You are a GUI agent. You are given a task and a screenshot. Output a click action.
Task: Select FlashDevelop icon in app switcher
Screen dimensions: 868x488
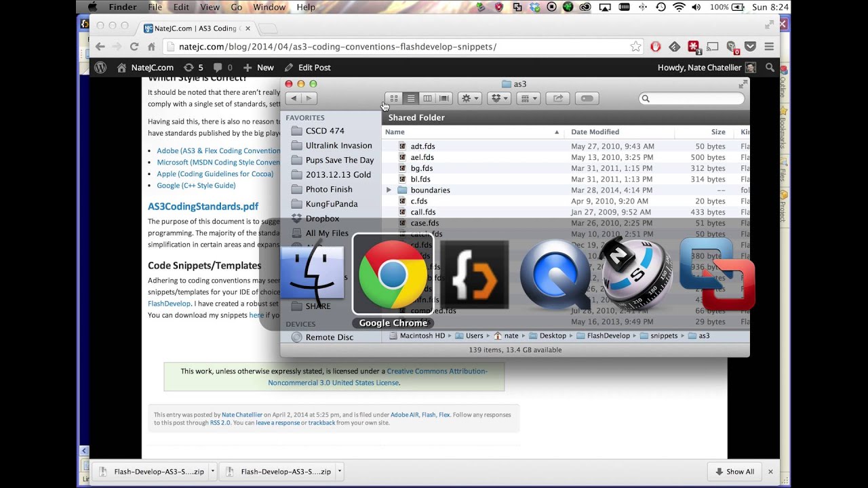475,274
